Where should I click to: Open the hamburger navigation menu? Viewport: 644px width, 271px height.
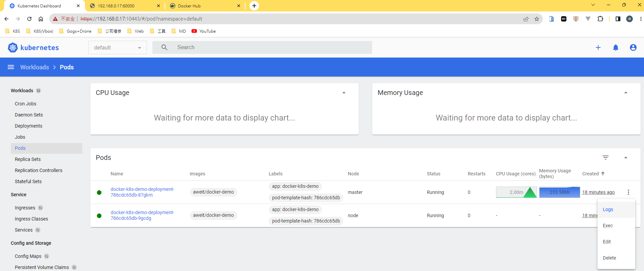(x=11, y=67)
